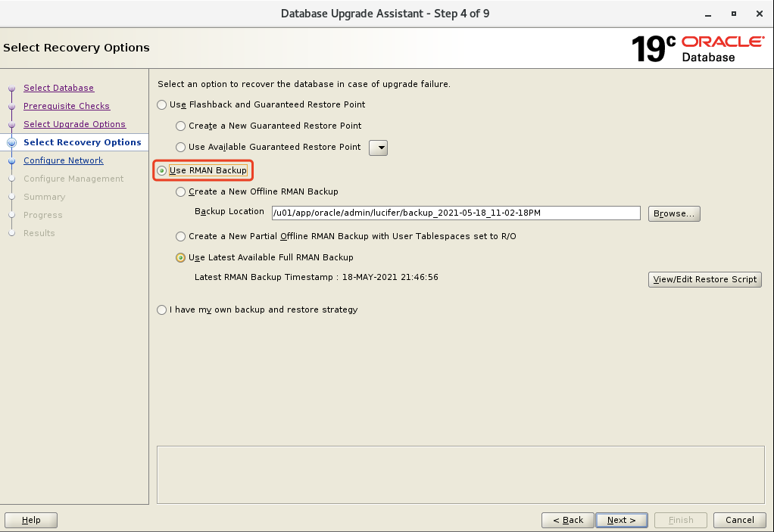Minimize the Database Upgrade Assistant window
This screenshot has width=774, height=532.
click(x=708, y=14)
